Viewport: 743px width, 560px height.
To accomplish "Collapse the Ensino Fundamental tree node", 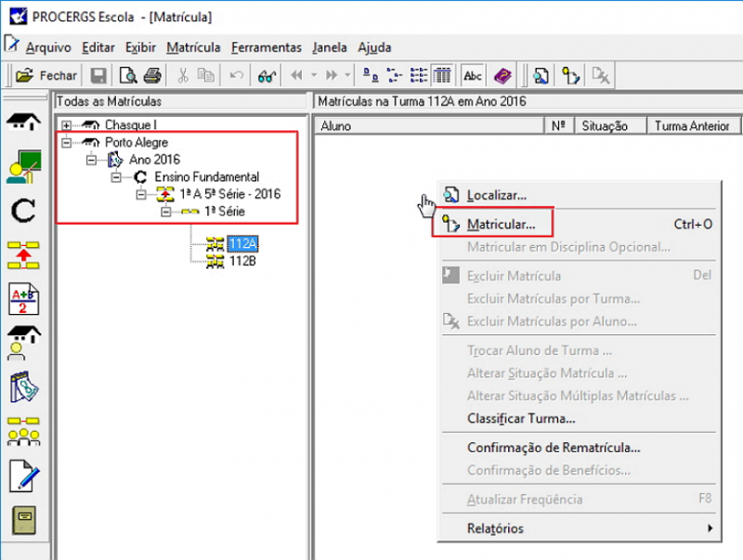I will 116,177.
